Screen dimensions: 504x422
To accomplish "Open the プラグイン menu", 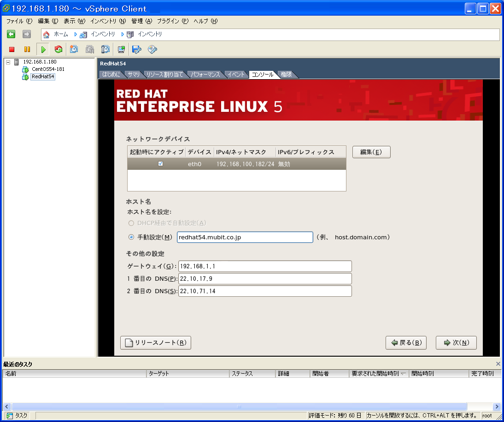I will click(x=173, y=21).
